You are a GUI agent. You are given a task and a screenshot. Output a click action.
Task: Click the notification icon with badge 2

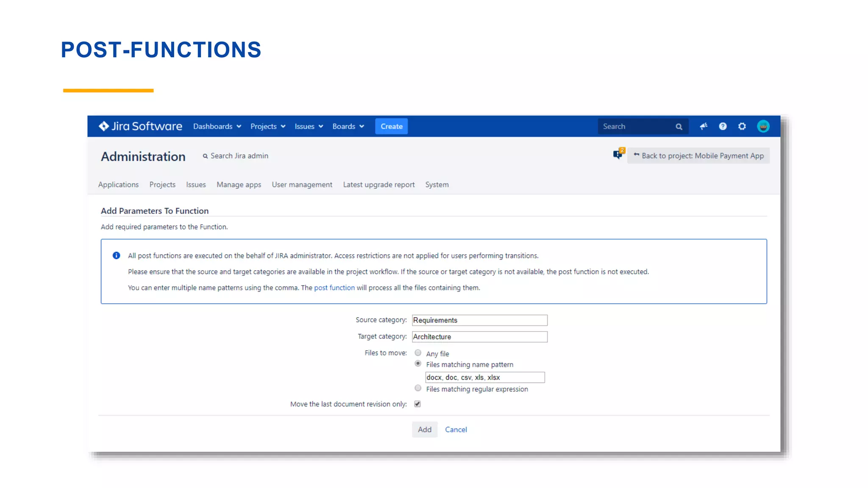tap(618, 154)
